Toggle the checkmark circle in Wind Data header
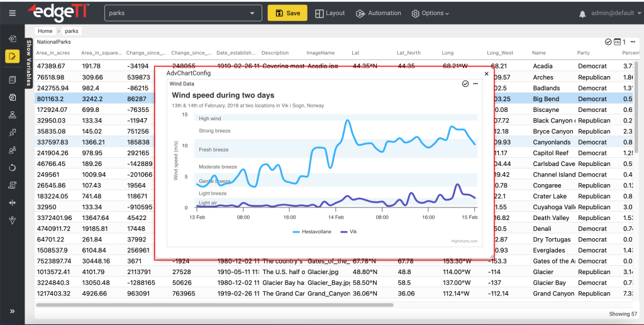This screenshot has height=325, width=644. click(x=465, y=84)
